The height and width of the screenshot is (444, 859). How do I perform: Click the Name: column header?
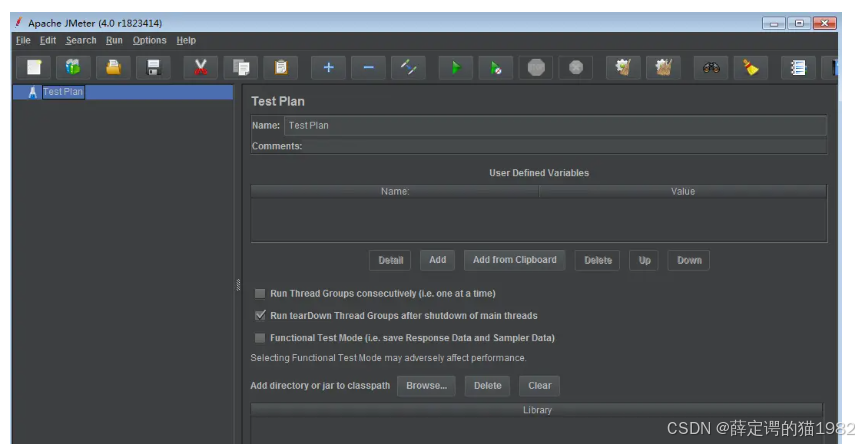tap(395, 191)
